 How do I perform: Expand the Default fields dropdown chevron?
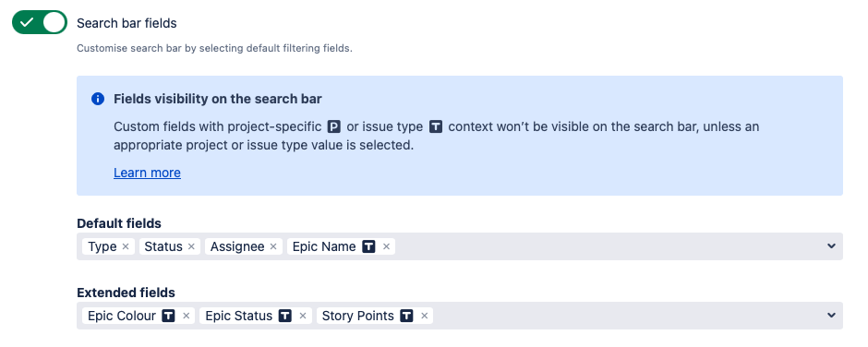coord(831,246)
